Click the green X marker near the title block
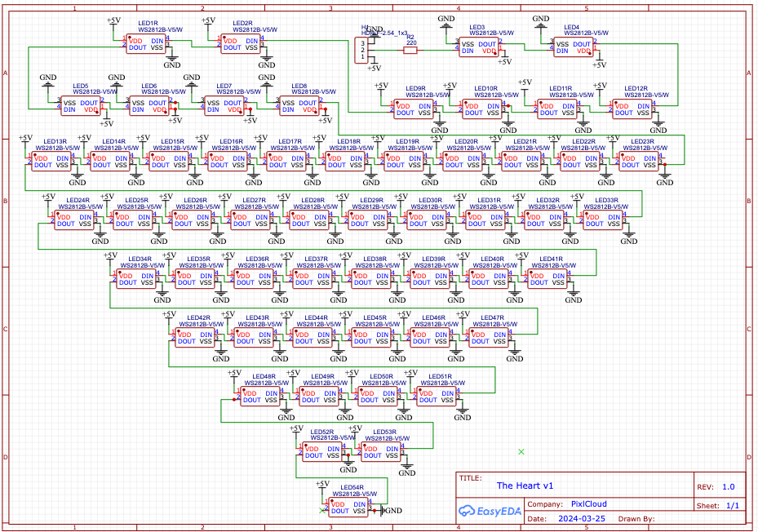The width and height of the screenshot is (758, 532). pos(521,452)
